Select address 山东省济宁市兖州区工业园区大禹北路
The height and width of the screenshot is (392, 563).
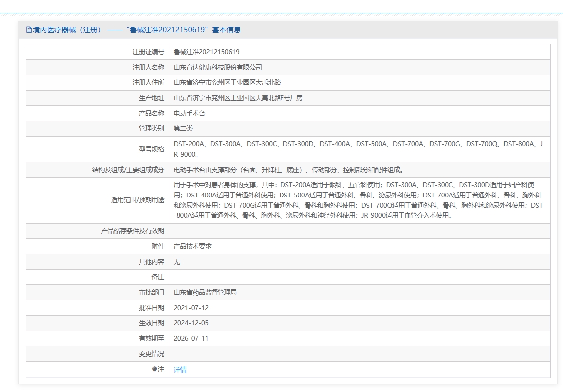(x=227, y=82)
